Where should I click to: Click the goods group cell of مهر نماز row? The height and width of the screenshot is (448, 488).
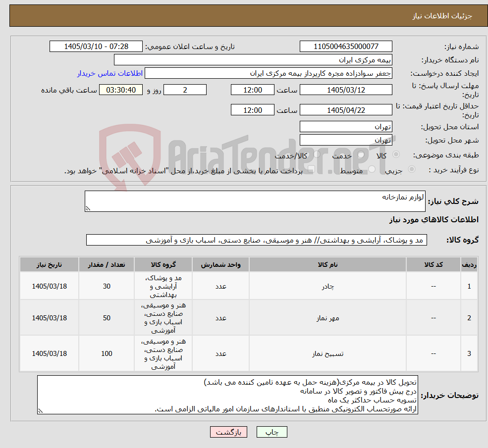pos(163,318)
